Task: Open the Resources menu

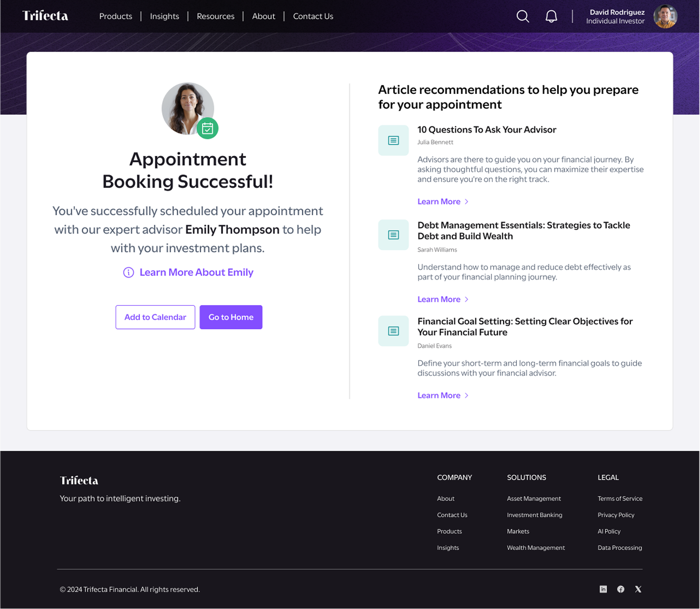Action: coord(216,16)
